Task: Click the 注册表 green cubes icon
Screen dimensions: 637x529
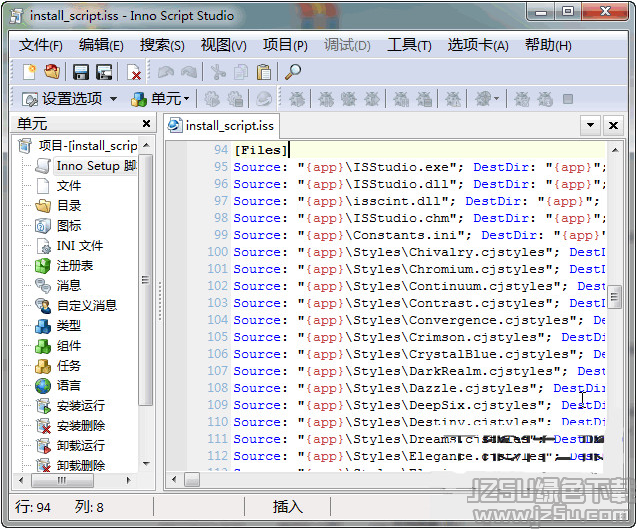Action: [43, 266]
